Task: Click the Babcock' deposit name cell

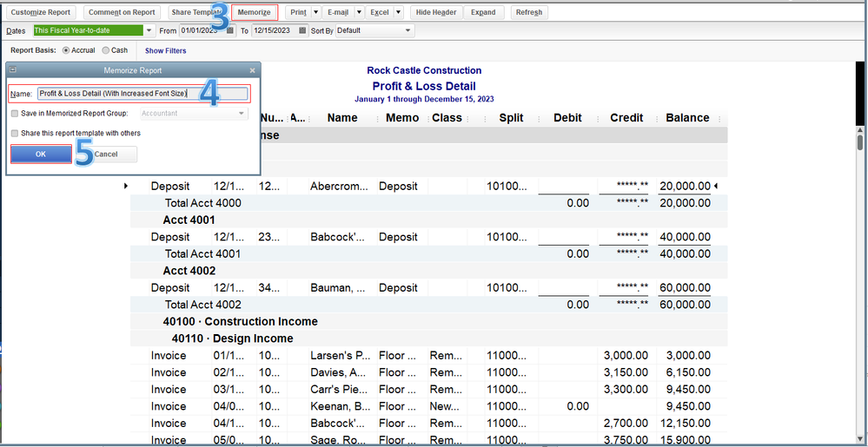Action: (338, 237)
